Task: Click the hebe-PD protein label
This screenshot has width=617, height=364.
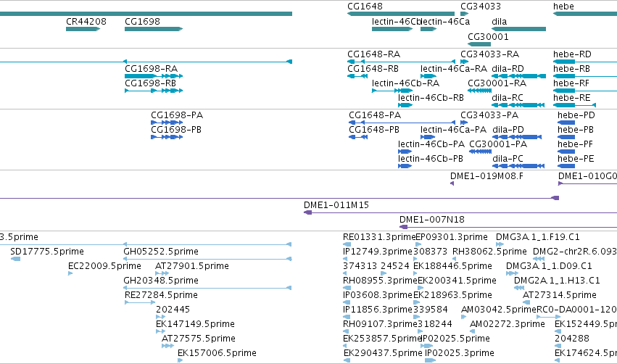Action: (576, 115)
